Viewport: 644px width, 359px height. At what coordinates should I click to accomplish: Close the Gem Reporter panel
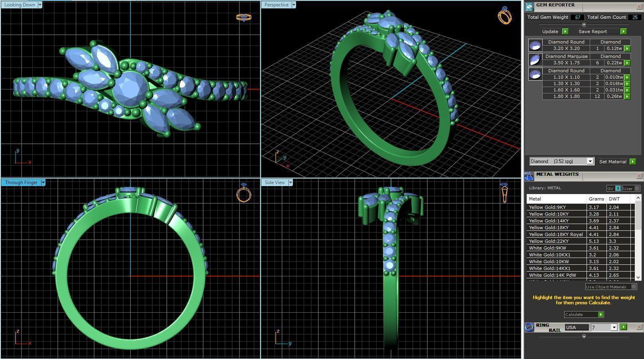tap(639, 7)
